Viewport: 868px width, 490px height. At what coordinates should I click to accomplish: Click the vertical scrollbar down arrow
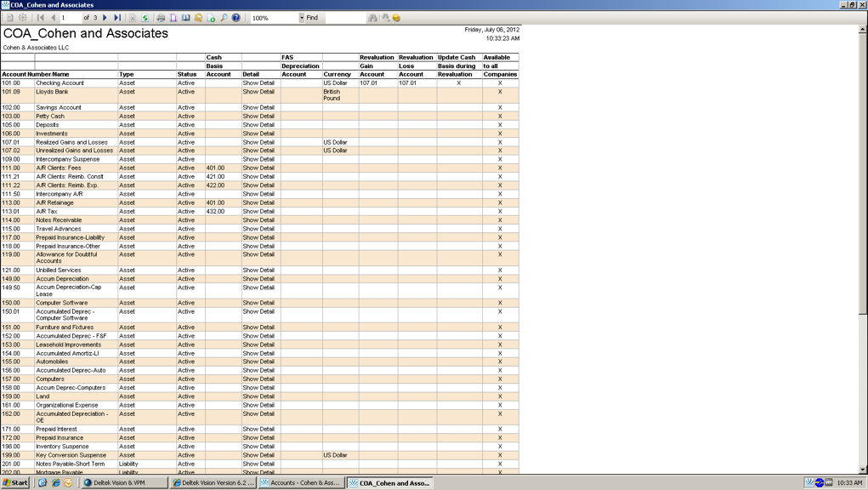pyautogui.click(x=863, y=469)
